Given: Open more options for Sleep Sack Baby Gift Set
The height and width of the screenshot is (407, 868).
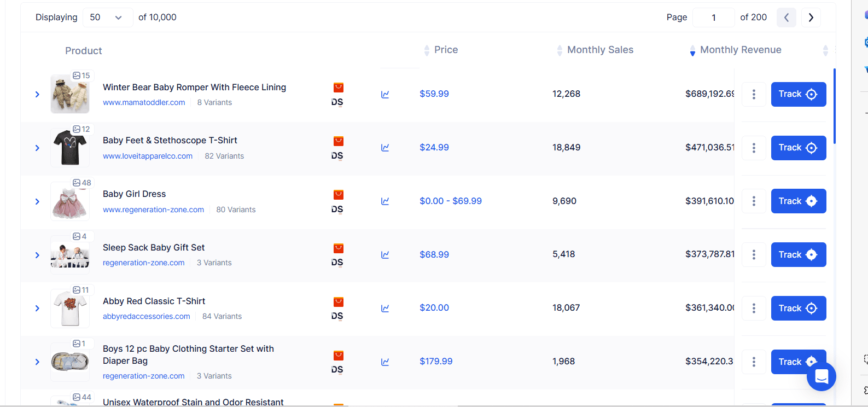Looking at the screenshot, I should click(x=754, y=255).
